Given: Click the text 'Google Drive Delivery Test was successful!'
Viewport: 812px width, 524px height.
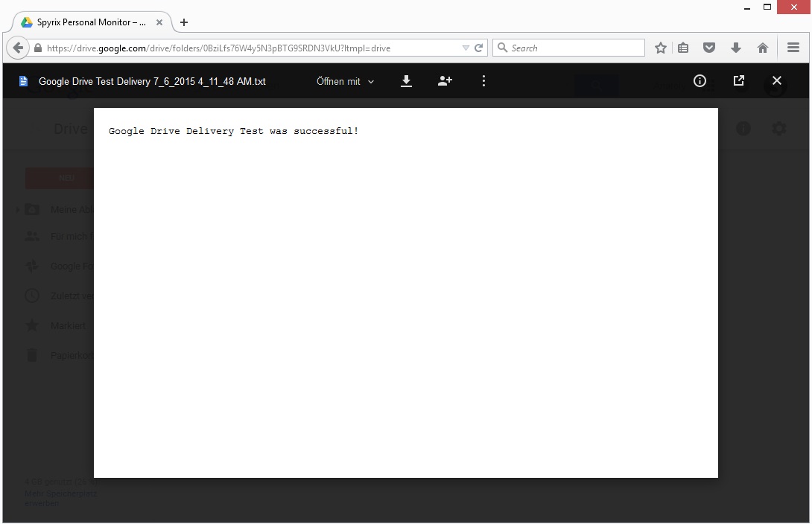Looking at the screenshot, I should click(x=234, y=132).
